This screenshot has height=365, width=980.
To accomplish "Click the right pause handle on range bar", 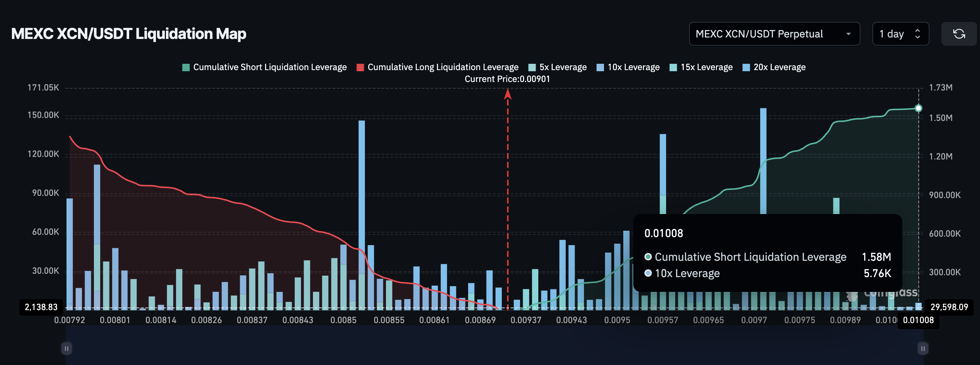I will [x=922, y=348].
